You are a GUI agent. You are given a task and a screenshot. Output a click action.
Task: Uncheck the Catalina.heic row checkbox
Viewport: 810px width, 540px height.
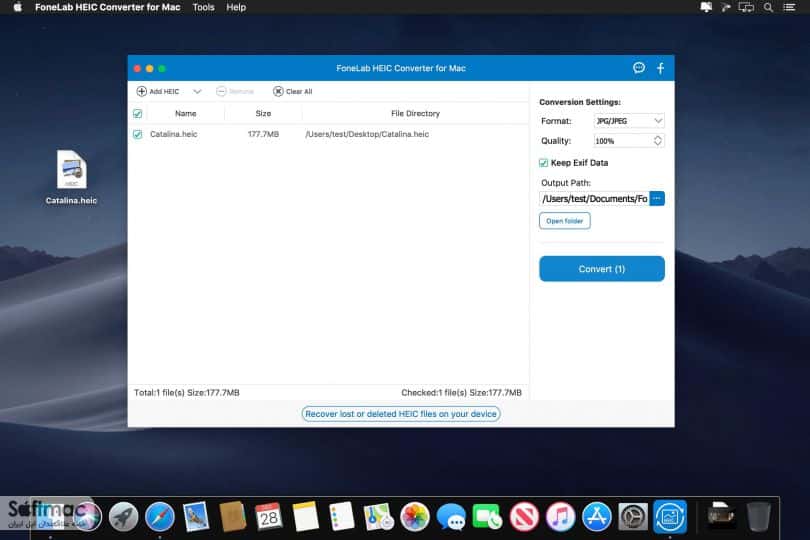point(137,134)
